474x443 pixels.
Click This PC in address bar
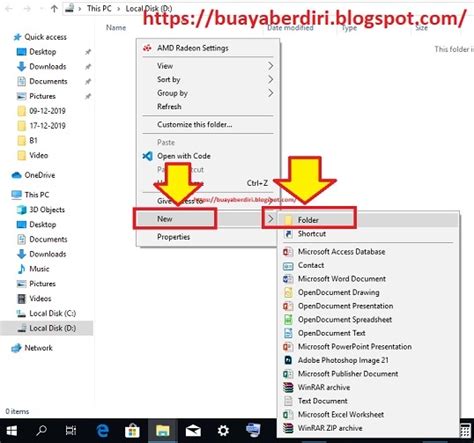[x=99, y=8]
